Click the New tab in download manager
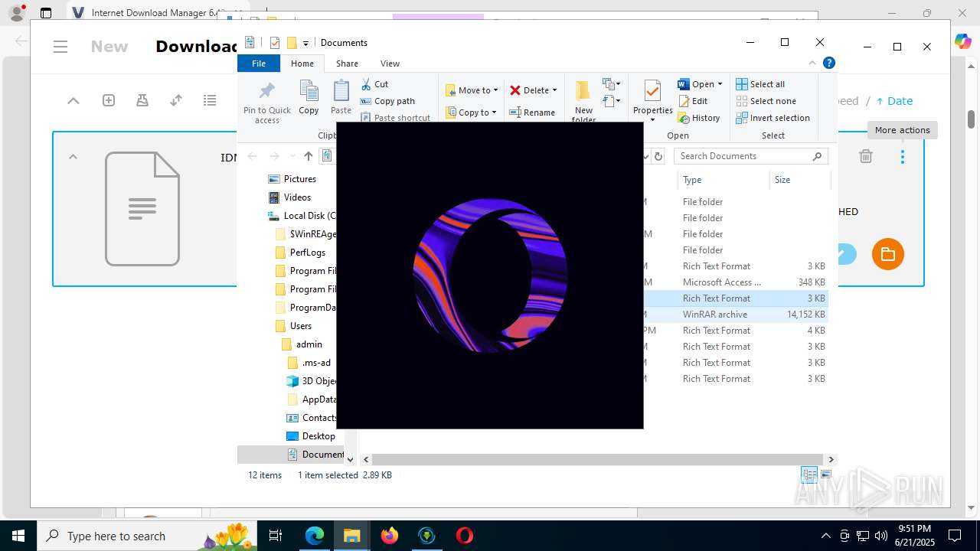 [x=109, y=47]
